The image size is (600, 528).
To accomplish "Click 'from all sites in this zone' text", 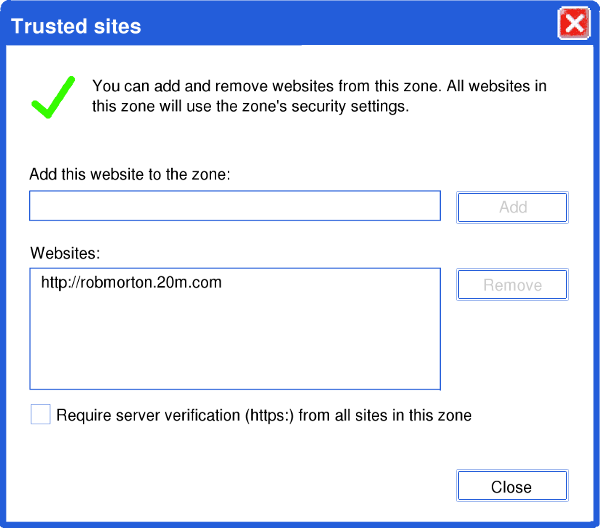I will pyautogui.click(x=385, y=415).
